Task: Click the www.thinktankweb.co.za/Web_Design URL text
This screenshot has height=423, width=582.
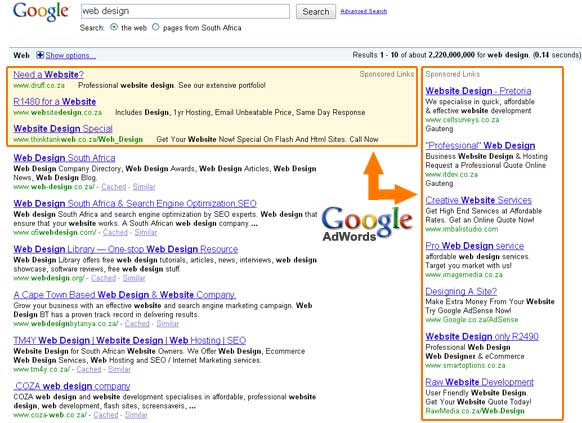Action: point(78,140)
